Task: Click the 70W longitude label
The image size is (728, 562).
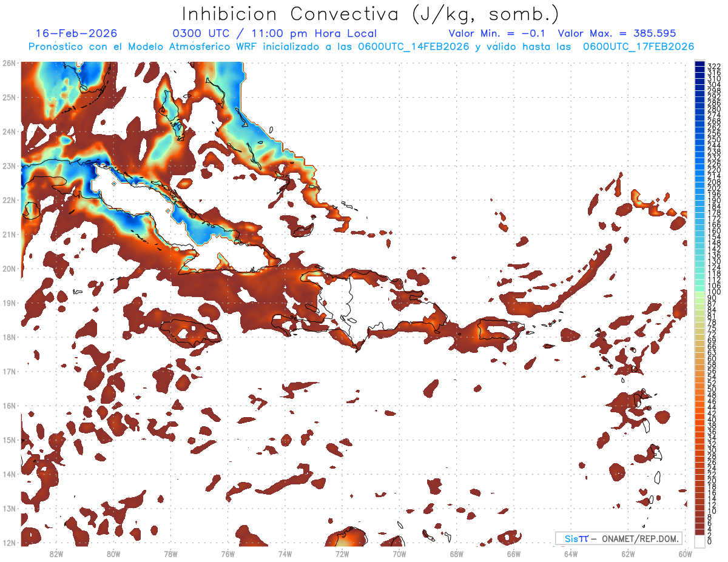Action: pyautogui.click(x=399, y=554)
